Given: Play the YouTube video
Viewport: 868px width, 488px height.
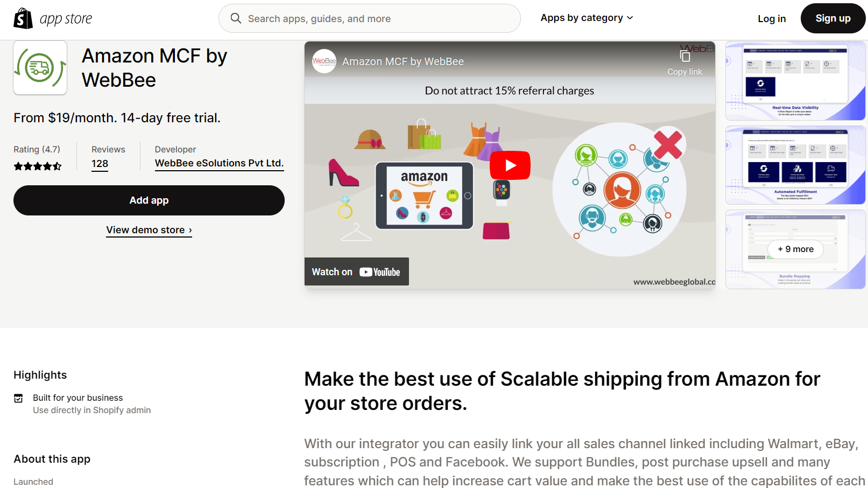Looking at the screenshot, I should pyautogui.click(x=510, y=165).
